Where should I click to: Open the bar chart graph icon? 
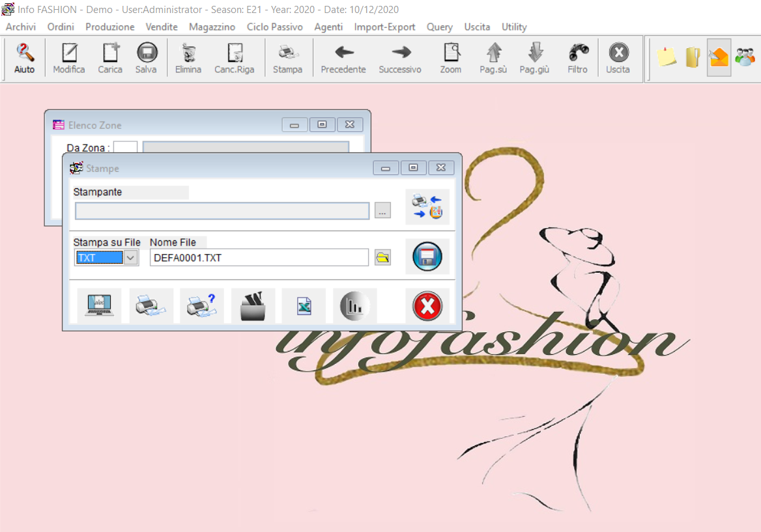pos(355,305)
